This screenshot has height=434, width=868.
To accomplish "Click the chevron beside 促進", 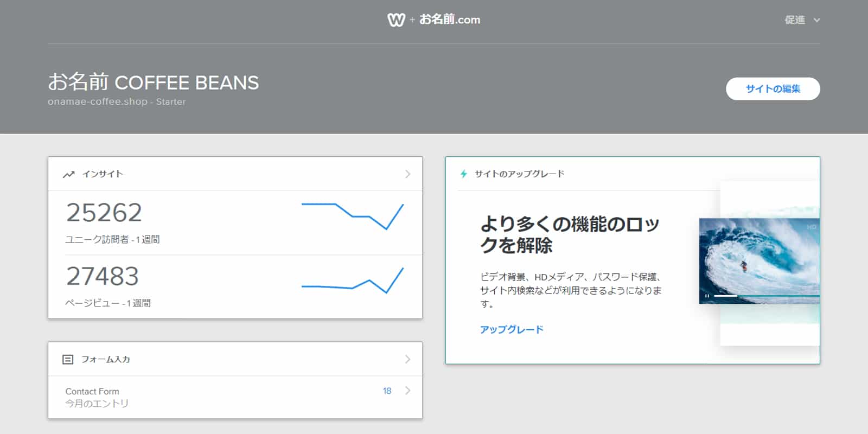I will tap(816, 20).
